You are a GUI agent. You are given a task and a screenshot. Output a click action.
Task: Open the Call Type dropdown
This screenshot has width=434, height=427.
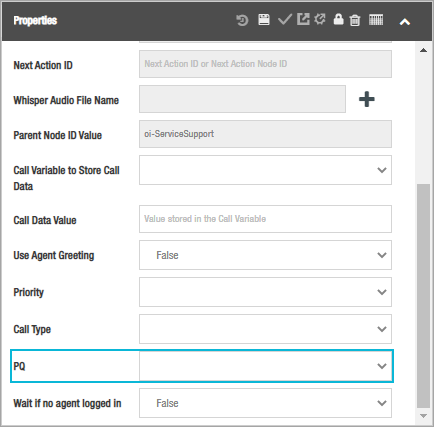coord(265,329)
